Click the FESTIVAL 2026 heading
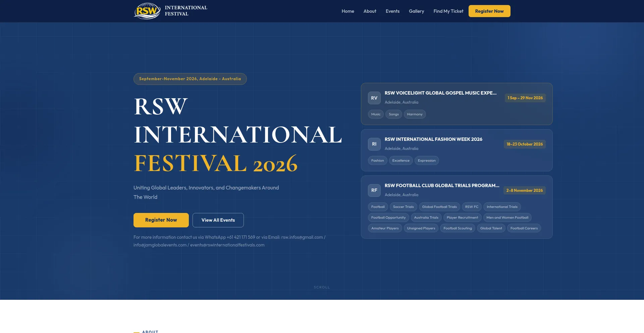 (216, 163)
